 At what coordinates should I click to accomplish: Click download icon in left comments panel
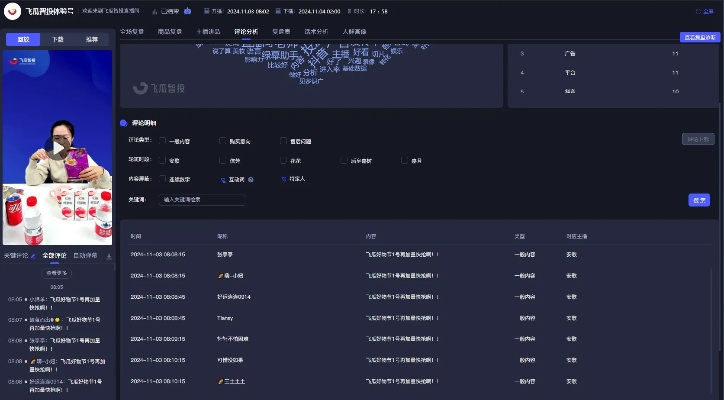pos(108,256)
